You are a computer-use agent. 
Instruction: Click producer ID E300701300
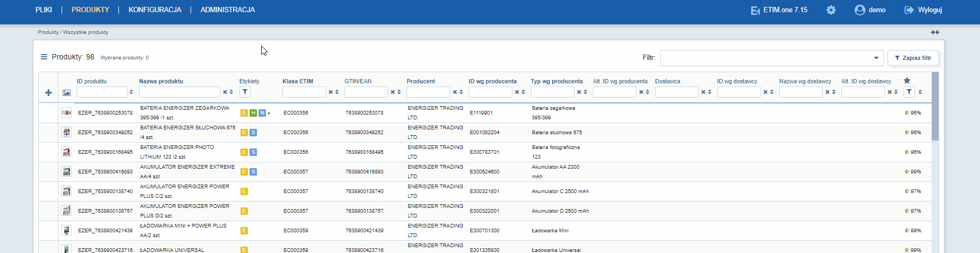(485, 231)
